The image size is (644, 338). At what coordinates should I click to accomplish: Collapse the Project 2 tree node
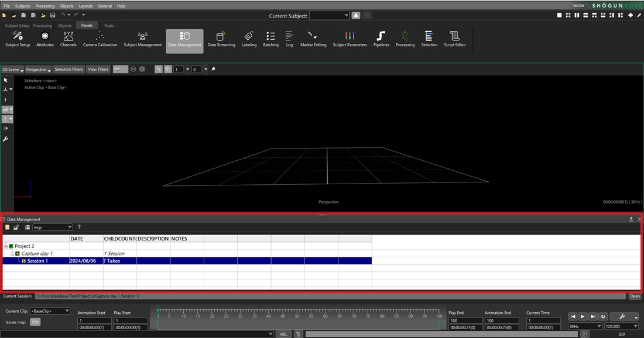[5, 246]
